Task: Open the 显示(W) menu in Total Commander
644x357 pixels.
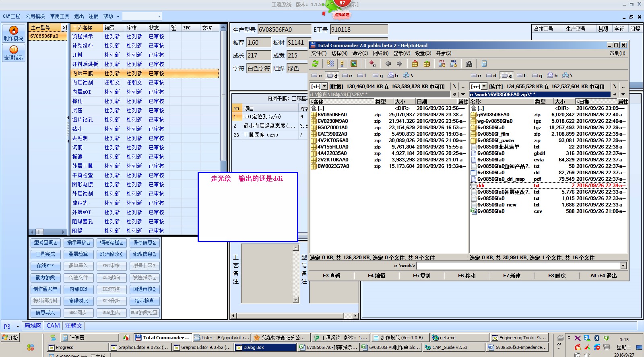Action: 402,53
